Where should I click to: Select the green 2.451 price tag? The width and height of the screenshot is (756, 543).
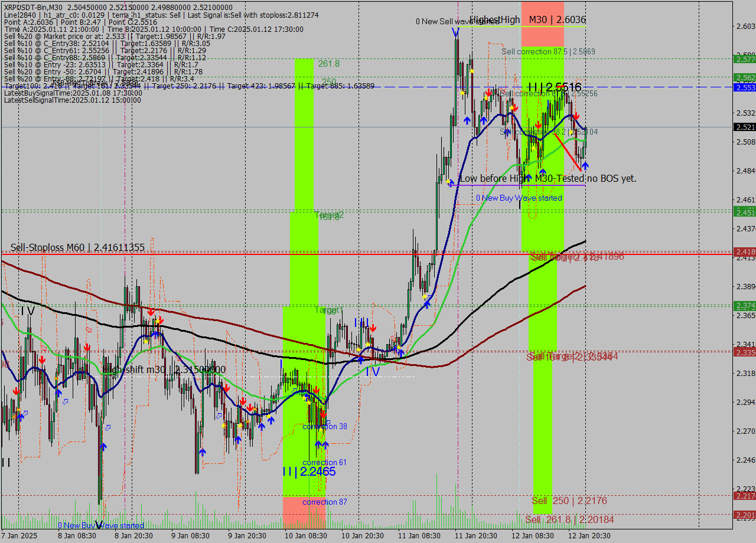click(x=745, y=212)
